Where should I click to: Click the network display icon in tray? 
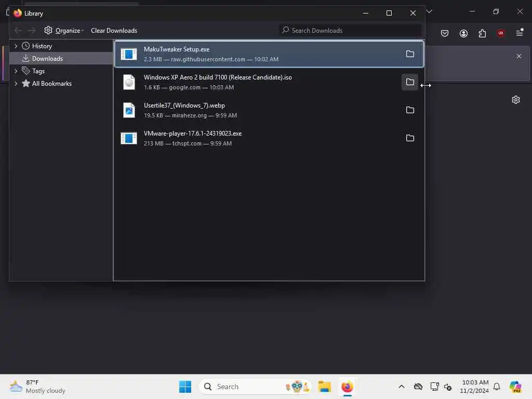click(x=434, y=387)
